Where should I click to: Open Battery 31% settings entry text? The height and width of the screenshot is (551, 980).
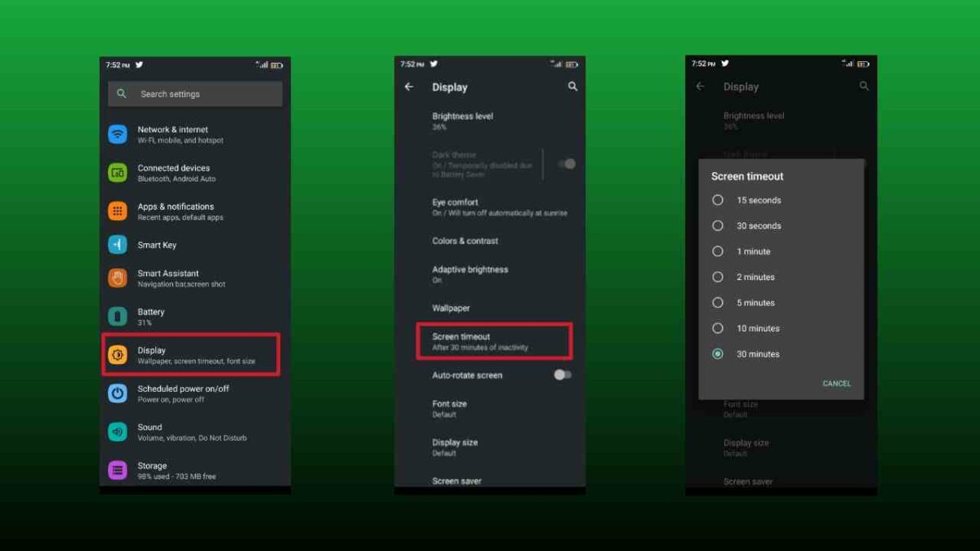tap(151, 317)
